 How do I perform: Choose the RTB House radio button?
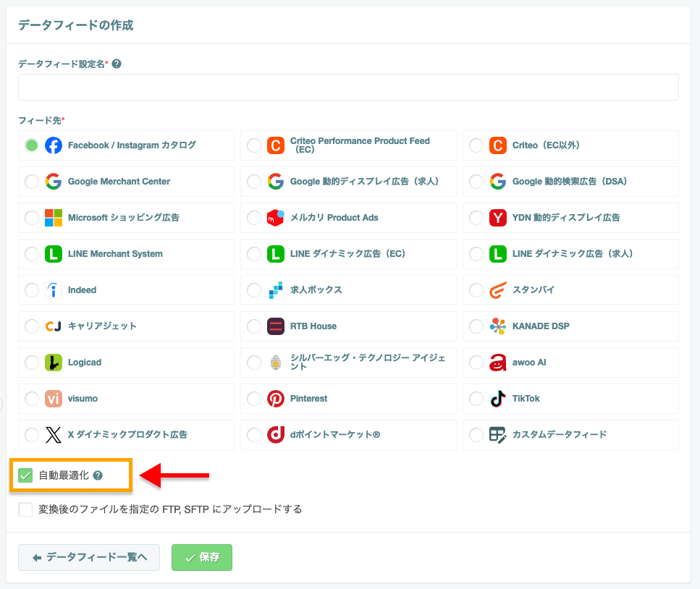click(x=254, y=326)
